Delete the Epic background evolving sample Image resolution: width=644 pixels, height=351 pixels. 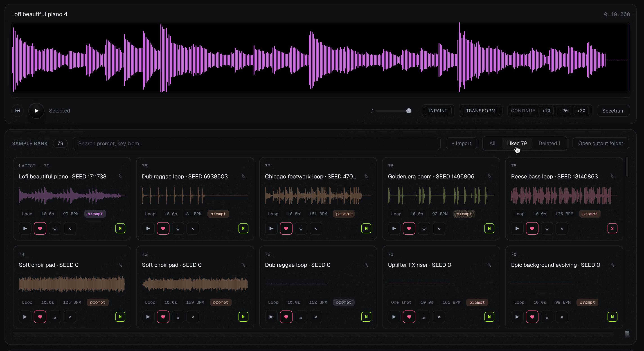[x=562, y=317]
